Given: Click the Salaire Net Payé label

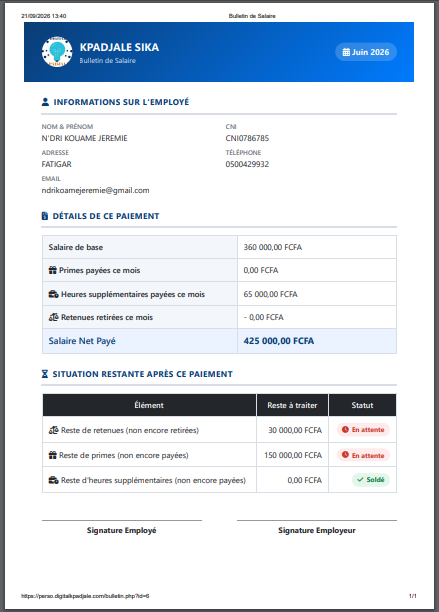Looking at the screenshot, I should pos(82,341).
